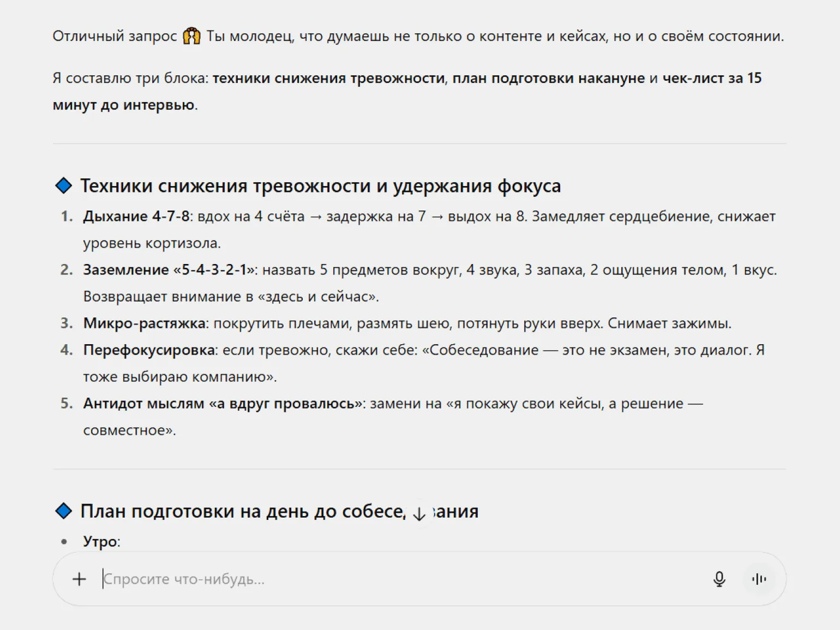Screen dimensions: 840x630
Task: Click bold phrase "чек-лист за 15" in intro
Action: coord(711,79)
